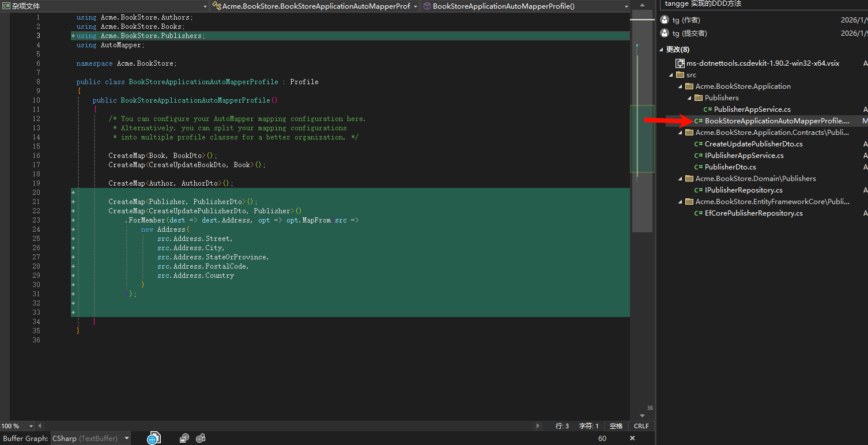The image size is (868, 445).
Task: Select the Acme.BookStore.Application.Contracts\Publi... folder
Action: (772, 133)
